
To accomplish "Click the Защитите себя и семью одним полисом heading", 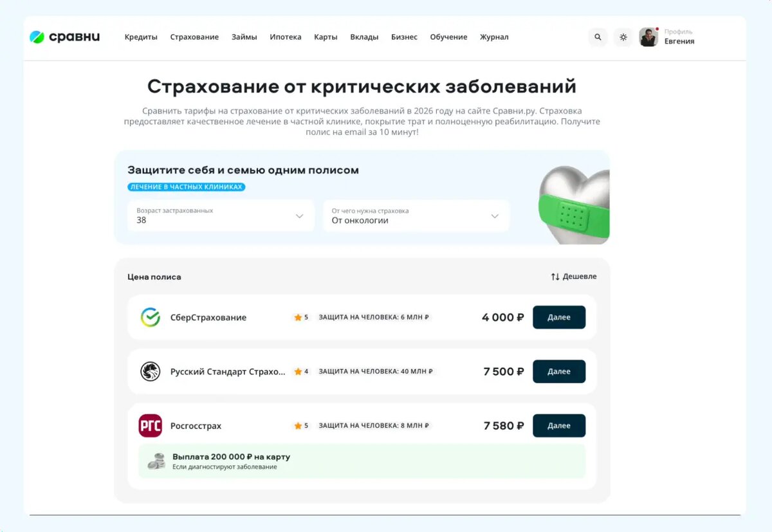I will (243, 170).
